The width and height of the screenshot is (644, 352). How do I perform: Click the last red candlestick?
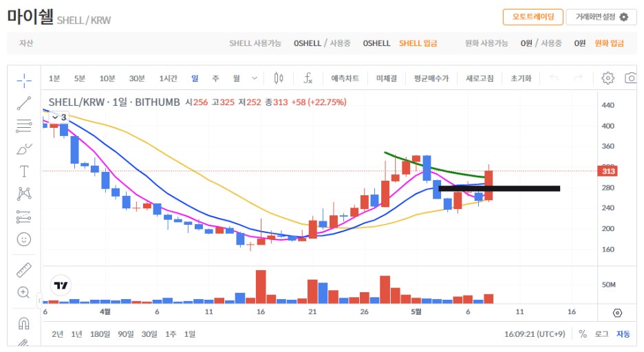tap(489, 186)
